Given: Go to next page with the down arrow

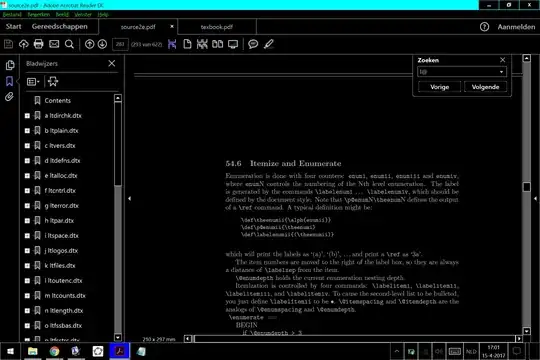Looking at the screenshot, I should [x=102, y=44].
